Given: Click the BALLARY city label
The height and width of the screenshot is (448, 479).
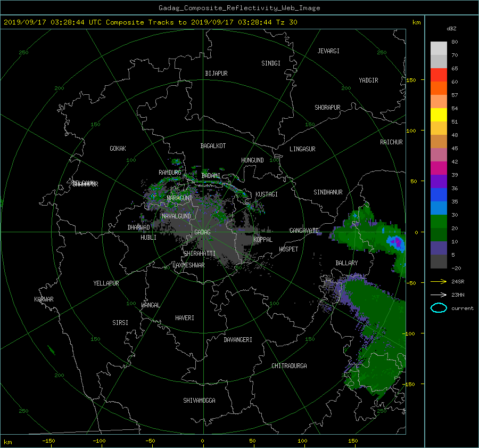Looking at the screenshot, I should point(346,263).
